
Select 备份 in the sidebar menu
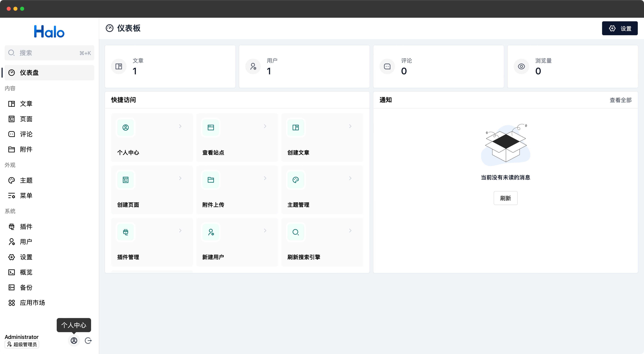point(26,287)
